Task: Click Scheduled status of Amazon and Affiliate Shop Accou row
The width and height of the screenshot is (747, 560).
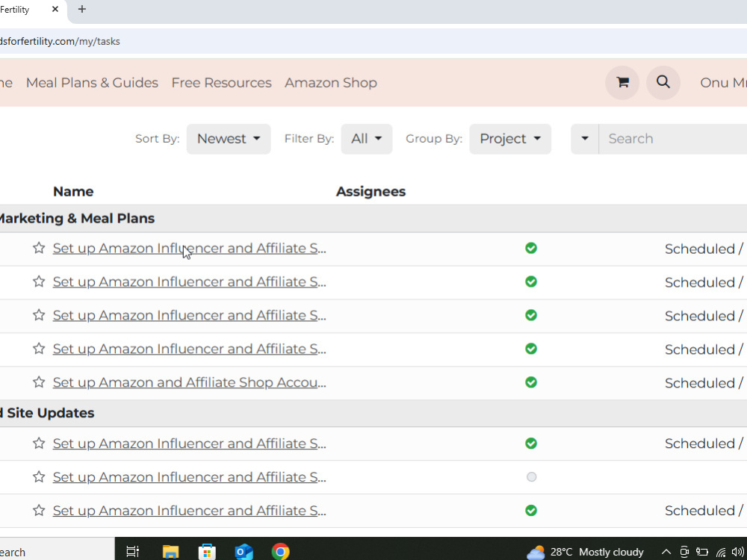Action: click(704, 383)
